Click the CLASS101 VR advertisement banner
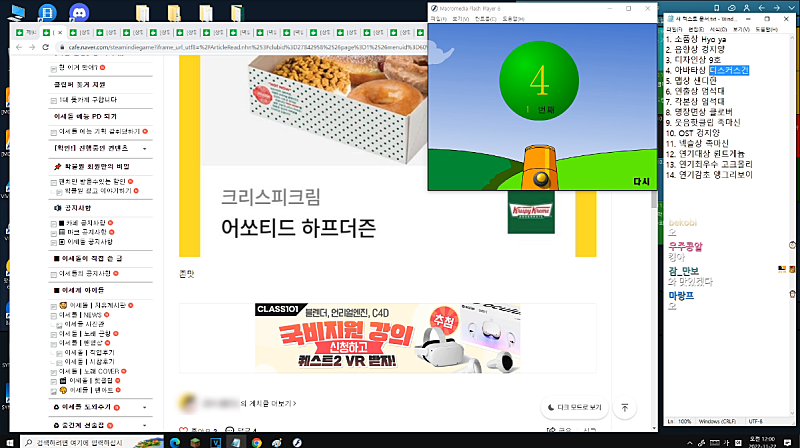The image size is (800, 448). [x=388, y=338]
